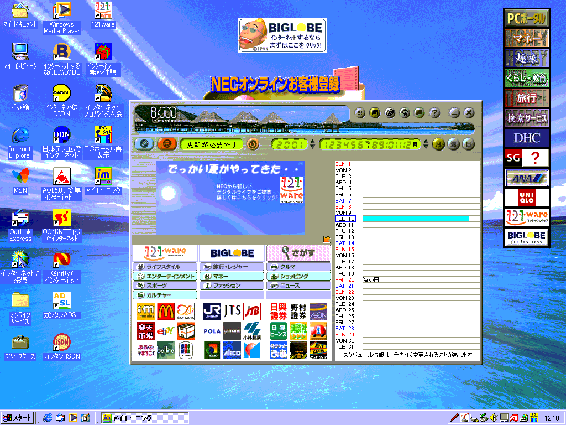Open the BIGLOBE banner at desktop top

click(283, 35)
